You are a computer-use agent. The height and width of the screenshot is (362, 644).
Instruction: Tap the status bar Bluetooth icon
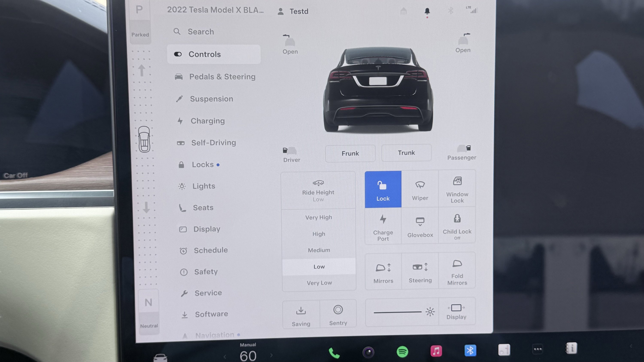pyautogui.click(x=451, y=11)
